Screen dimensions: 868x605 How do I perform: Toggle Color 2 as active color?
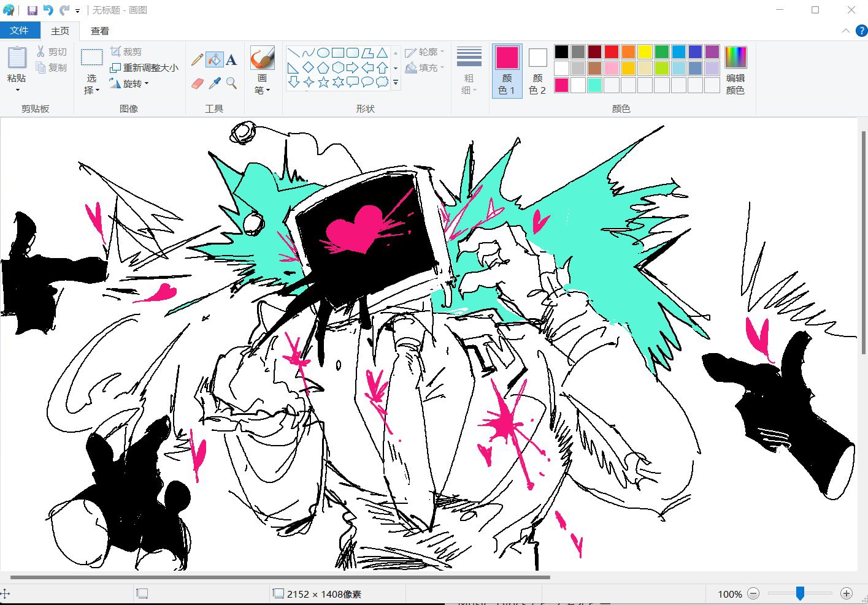(537, 70)
